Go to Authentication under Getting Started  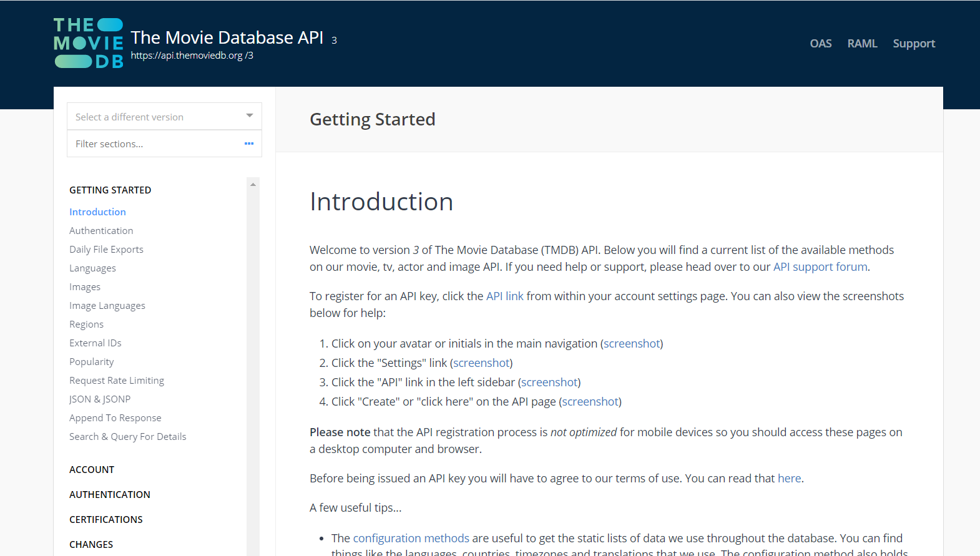pos(101,230)
